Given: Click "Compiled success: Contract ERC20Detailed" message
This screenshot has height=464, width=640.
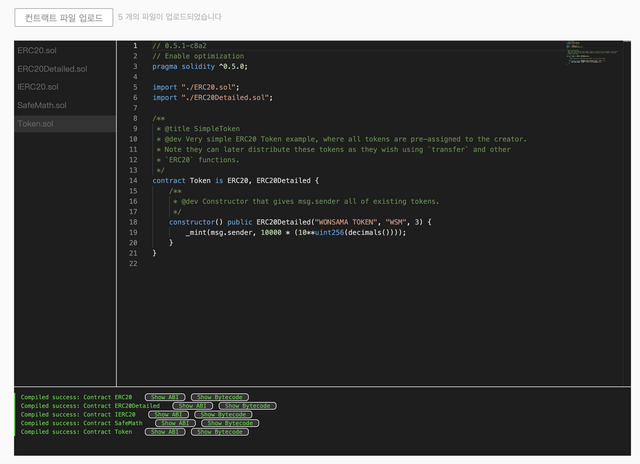Looking at the screenshot, I should 90,406.
